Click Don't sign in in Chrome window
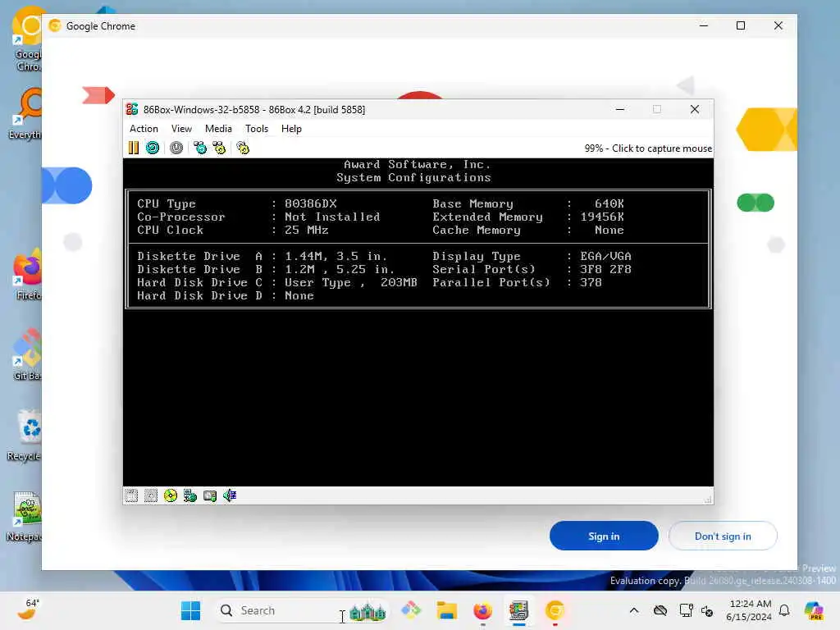Viewport: 840px width, 630px height. (723, 536)
